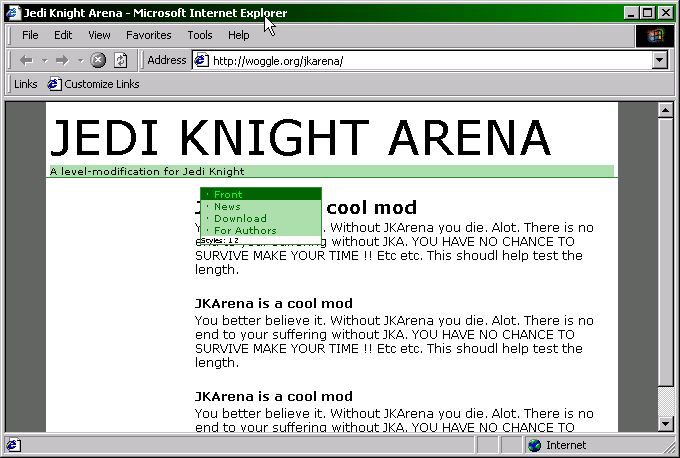Click the Internet Explorer title bar icon
The height and width of the screenshot is (458, 680).
13,13
